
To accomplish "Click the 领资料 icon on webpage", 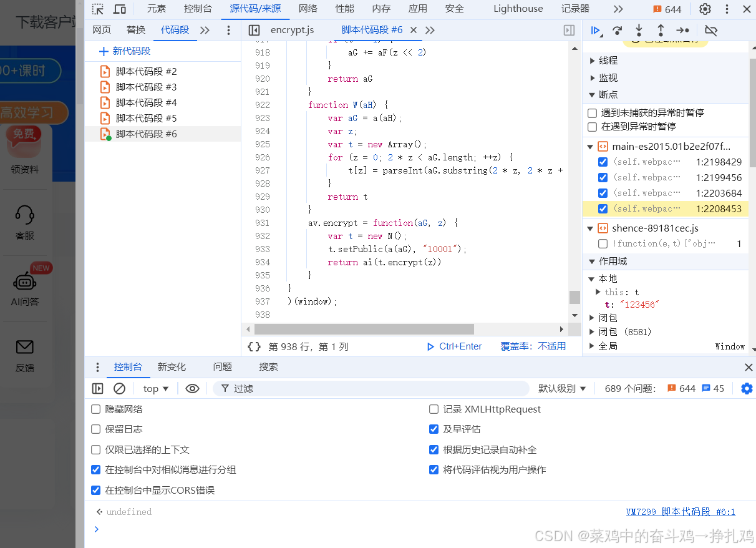I will pos(25,141).
